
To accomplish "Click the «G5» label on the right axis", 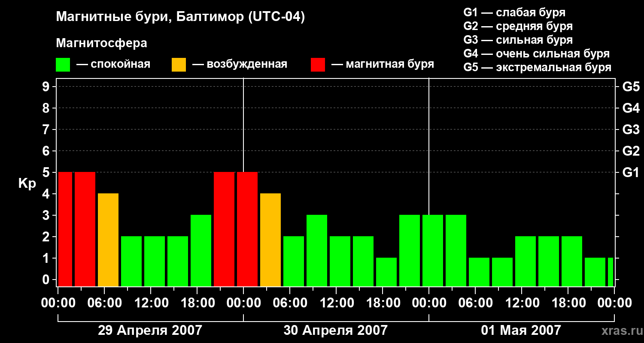I will pos(631,87).
